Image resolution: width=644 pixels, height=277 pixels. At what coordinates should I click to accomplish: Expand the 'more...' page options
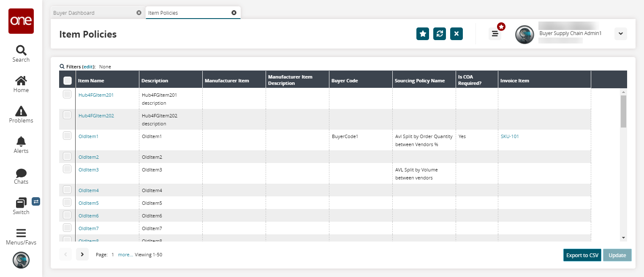(x=125, y=255)
